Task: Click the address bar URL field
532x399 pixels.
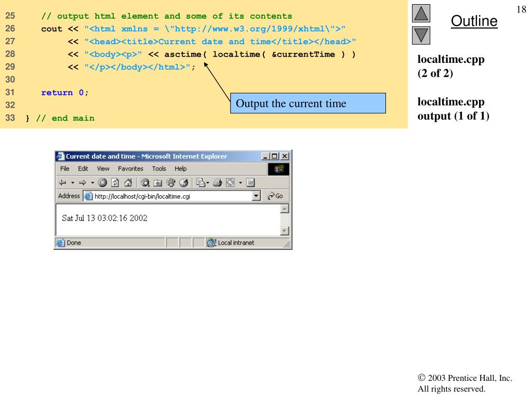Action: pyautogui.click(x=171, y=196)
